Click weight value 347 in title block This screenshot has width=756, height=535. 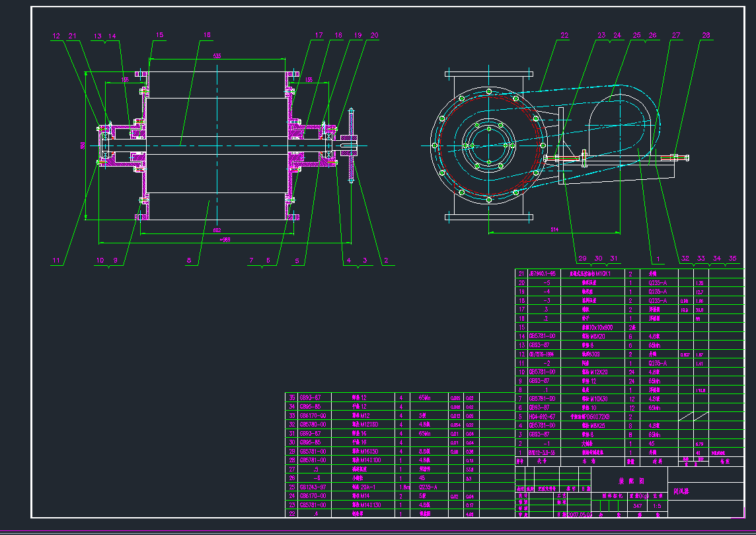[x=637, y=505]
